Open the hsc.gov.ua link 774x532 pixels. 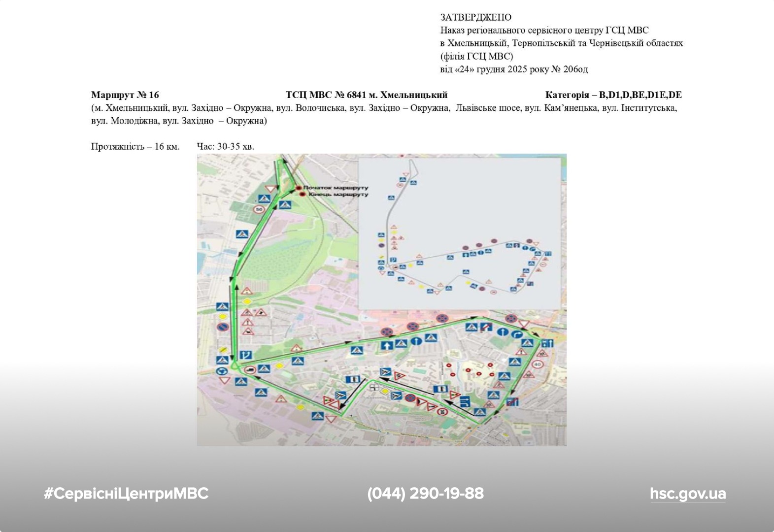pyautogui.click(x=687, y=494)
